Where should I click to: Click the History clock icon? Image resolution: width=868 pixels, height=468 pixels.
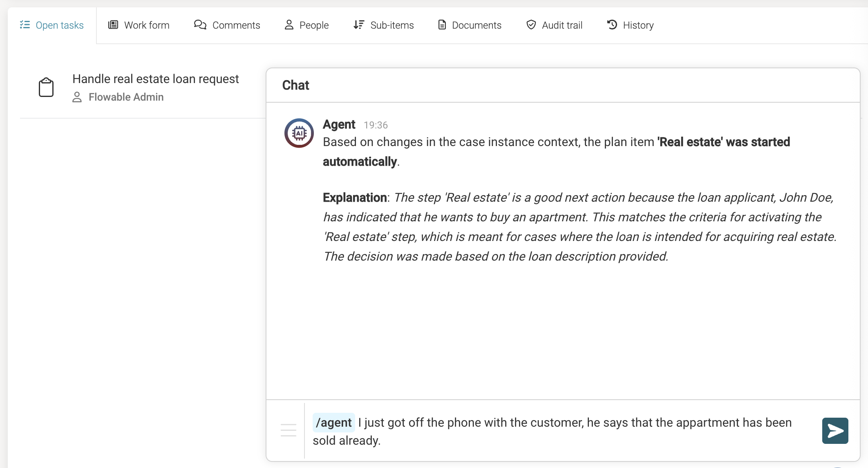click(611, 25)
